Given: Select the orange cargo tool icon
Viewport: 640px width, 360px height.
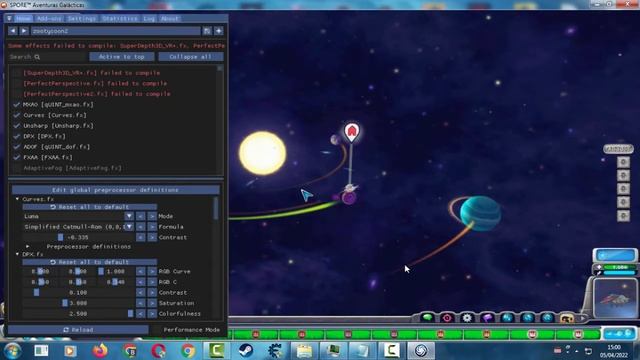Looking at the screenshot, I should point(567,318).
